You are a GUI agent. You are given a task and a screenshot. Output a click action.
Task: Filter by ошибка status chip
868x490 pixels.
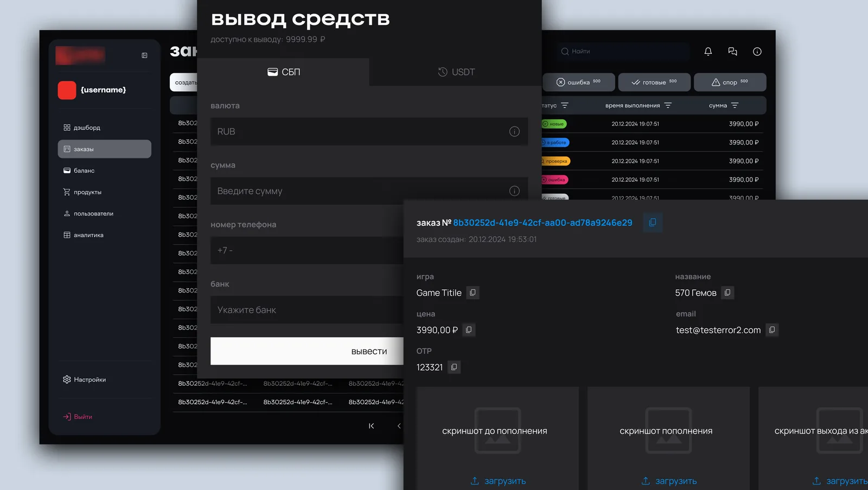coord(579,82)
